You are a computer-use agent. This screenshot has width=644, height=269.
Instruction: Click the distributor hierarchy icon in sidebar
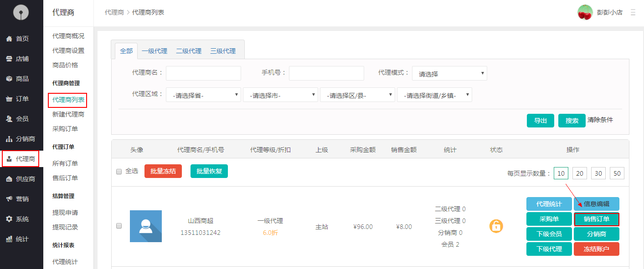9,139
